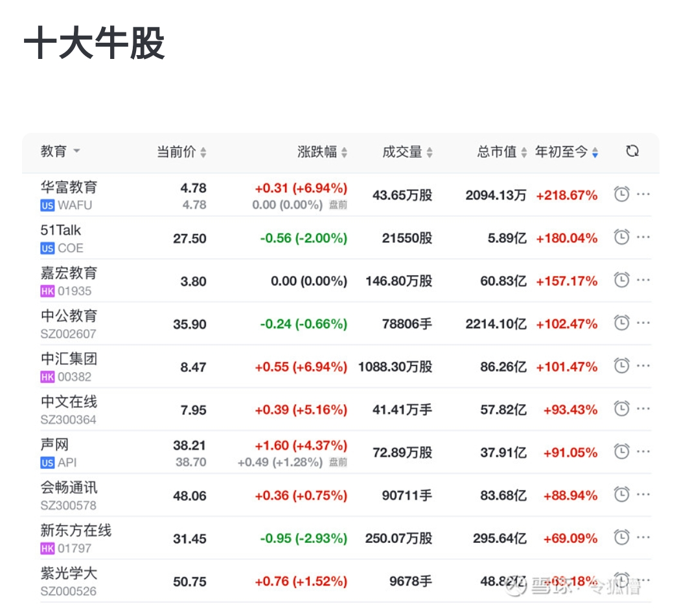The width and height of the screenshot is (690, 616).
Task: Open the 紫光学大 stock page
Action: [69, 573]
